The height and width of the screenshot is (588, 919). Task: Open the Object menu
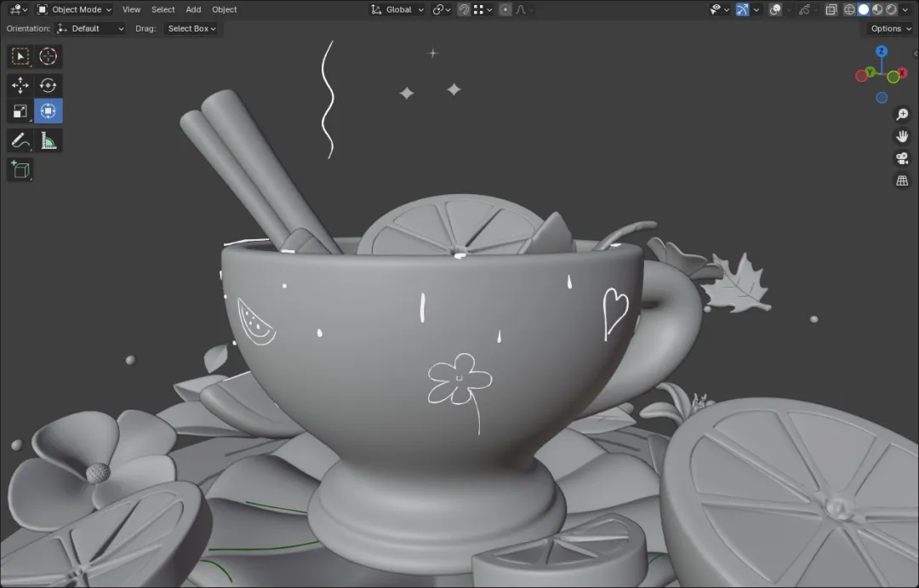(x=225, y=9)
